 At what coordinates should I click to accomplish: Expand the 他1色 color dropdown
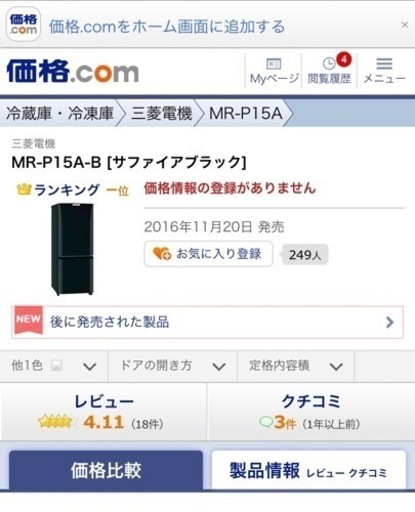pos(54,366)
